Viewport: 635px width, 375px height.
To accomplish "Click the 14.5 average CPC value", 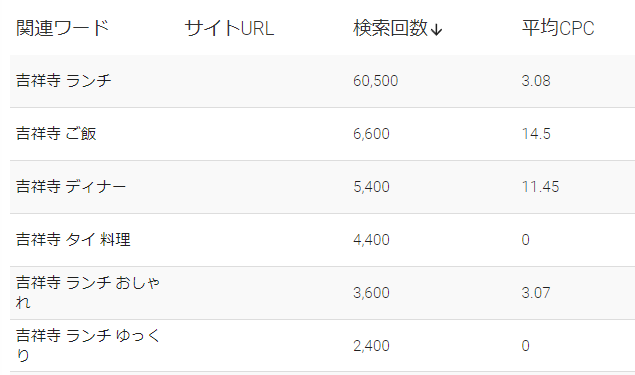I will click(x=536, y=134).
